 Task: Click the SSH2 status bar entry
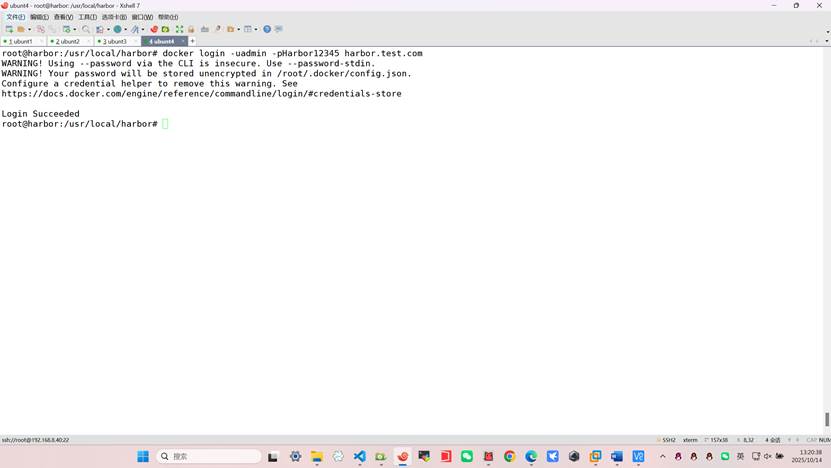[667, 440]
